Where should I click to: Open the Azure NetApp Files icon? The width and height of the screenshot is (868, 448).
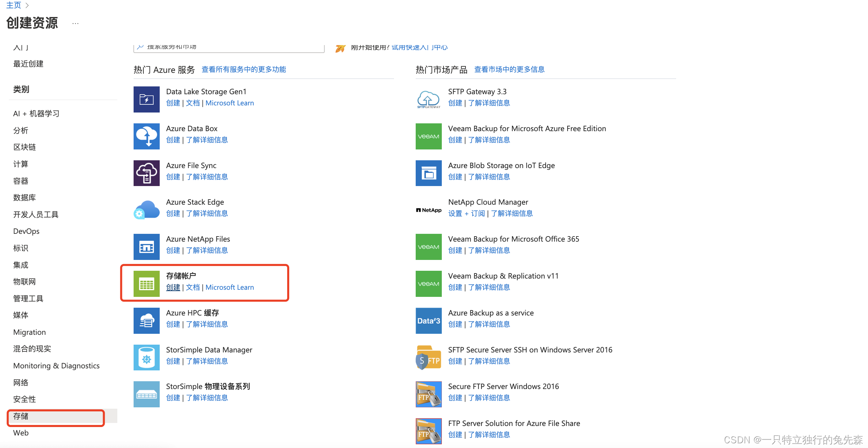point(146,247)
